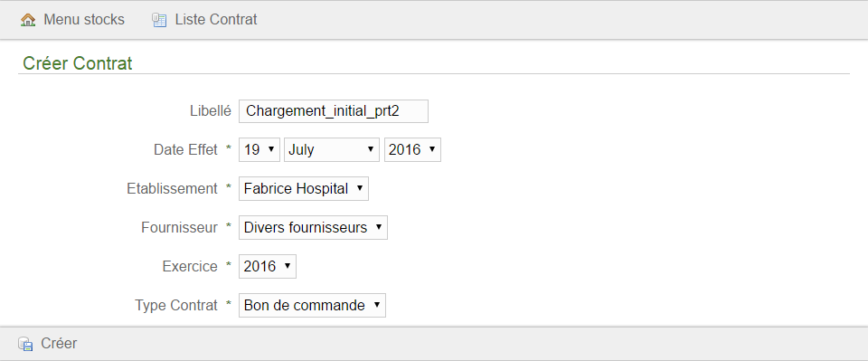This screenshot has height=361, width=868.
Task: Open the Exercice dropdown showing 2016
Action: [268, 266]
